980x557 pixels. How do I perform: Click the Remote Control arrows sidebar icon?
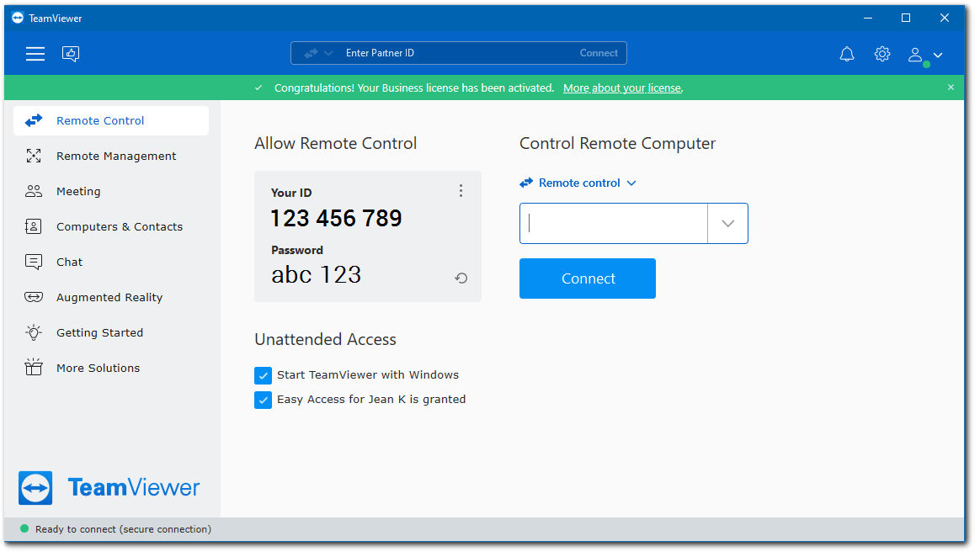pyautogui.click(x=34, y=120)
